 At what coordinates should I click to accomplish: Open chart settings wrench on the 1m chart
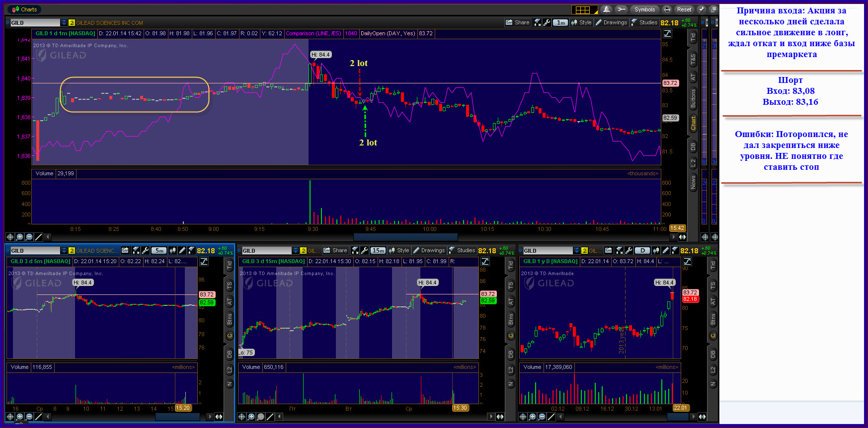tap(547, 22)
